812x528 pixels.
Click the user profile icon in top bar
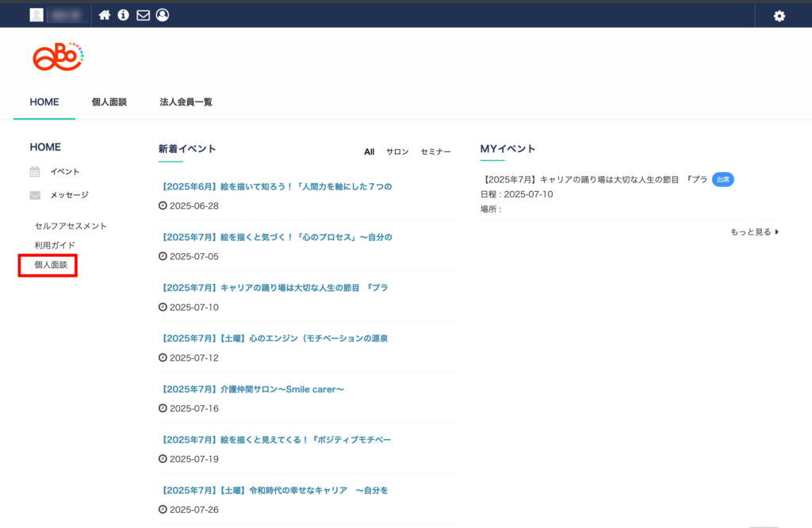click(x=163, y=15)
